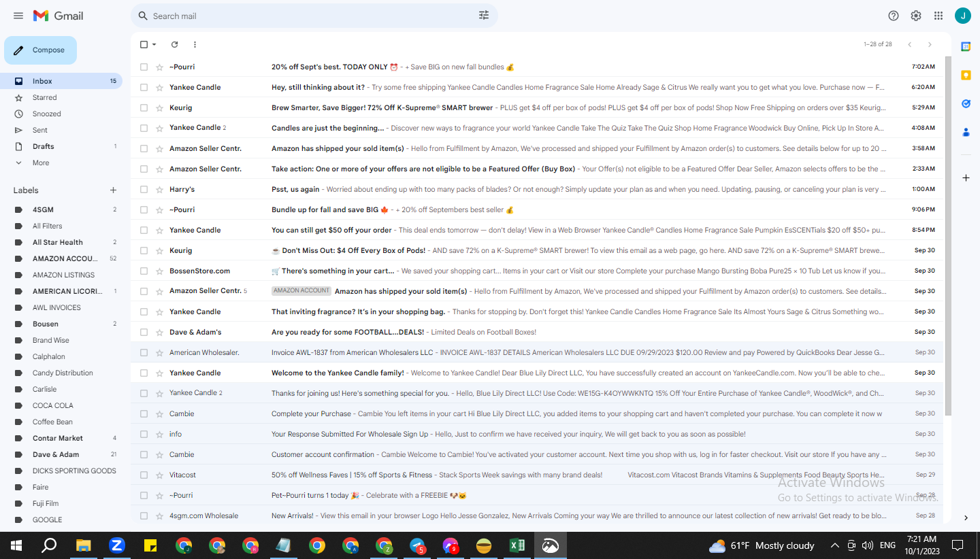Click the search magnifier icon in the search bar
Image resolution: width=980 pixels, height=559 pixels.
[143, 16]
